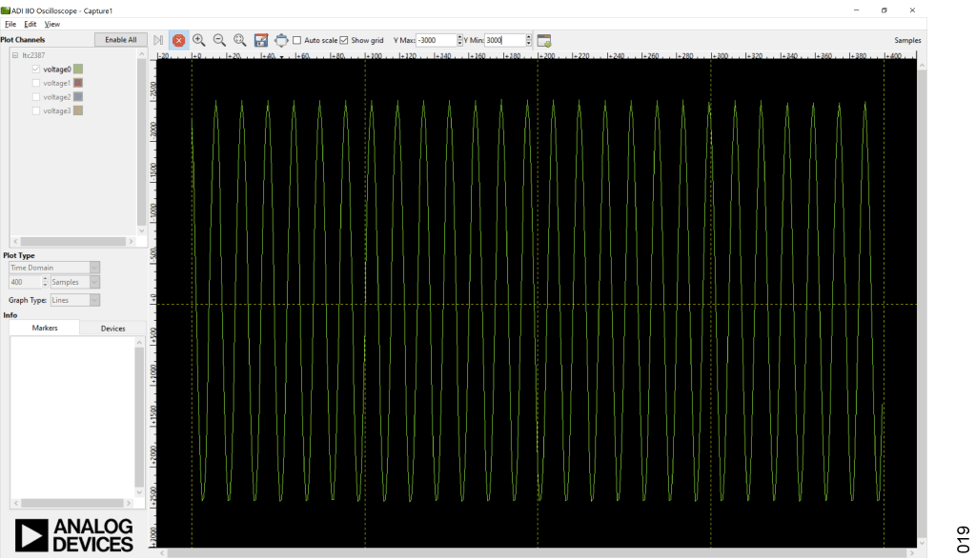
Task: Click the zoom out magnifier
Action: (x=219, y=40)
